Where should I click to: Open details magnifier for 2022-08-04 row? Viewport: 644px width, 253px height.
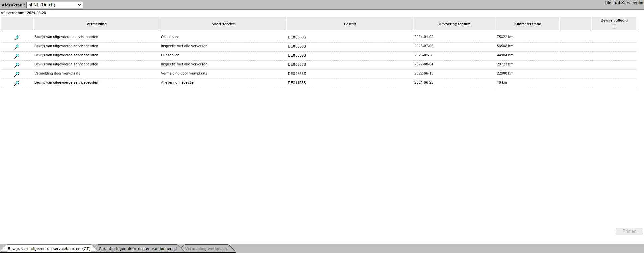pos(17,65)
